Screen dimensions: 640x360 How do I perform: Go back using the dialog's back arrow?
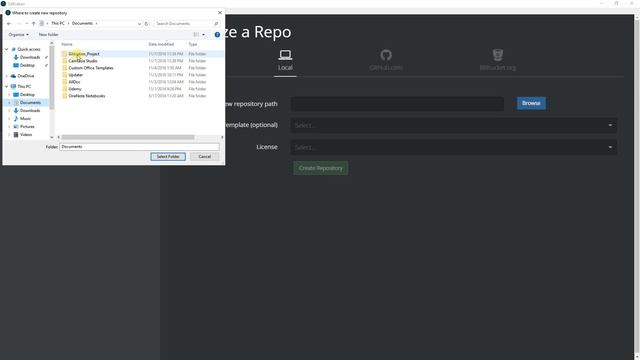9,24
